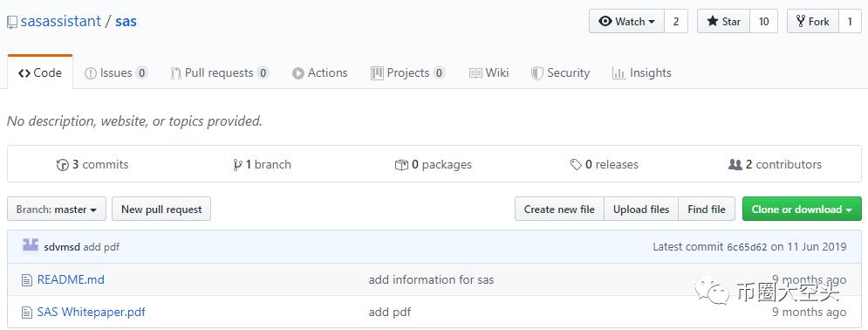Click the repository book icon
This screenshot has width=868, height=330.
[12, 22]
